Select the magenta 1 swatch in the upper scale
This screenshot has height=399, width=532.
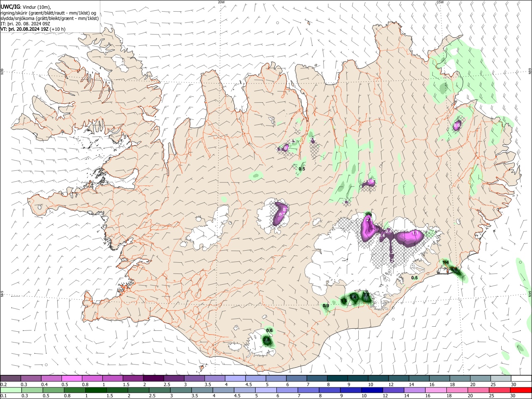113,378
